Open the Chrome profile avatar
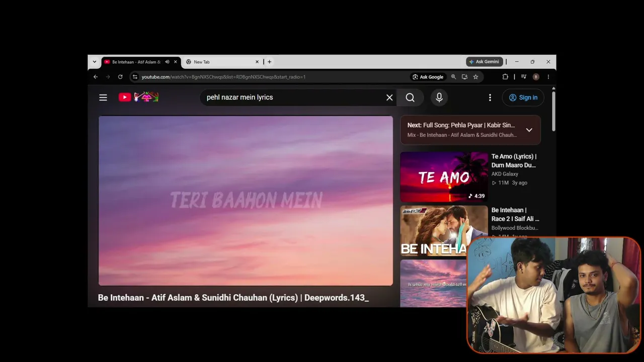Image resolution: width=644 pixels, height=362 pixels. 536,77
